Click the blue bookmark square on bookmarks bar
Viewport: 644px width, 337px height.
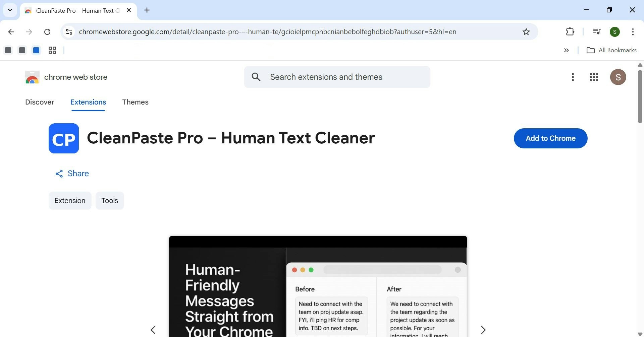(x=36, y=50)
